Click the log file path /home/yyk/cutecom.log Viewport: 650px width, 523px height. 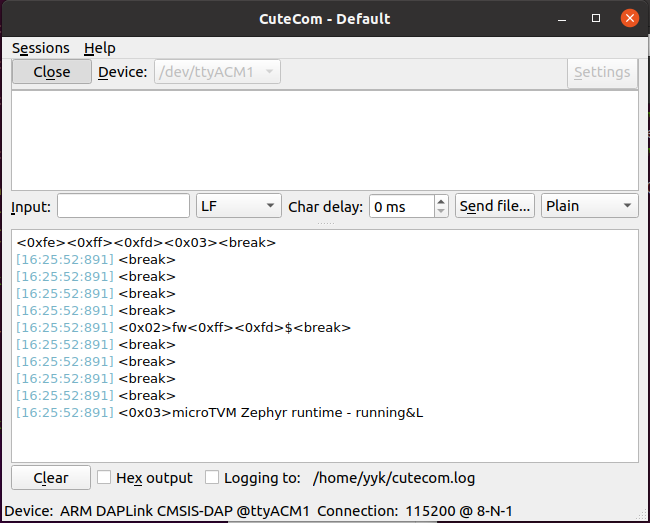click(x=394, y=478)
